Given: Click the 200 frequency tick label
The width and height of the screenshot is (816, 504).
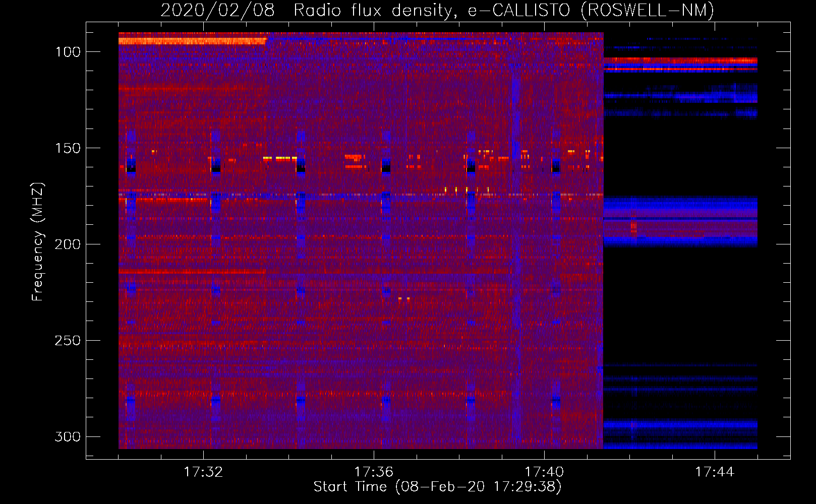Looking at the screenshot, I should (68, 244).
